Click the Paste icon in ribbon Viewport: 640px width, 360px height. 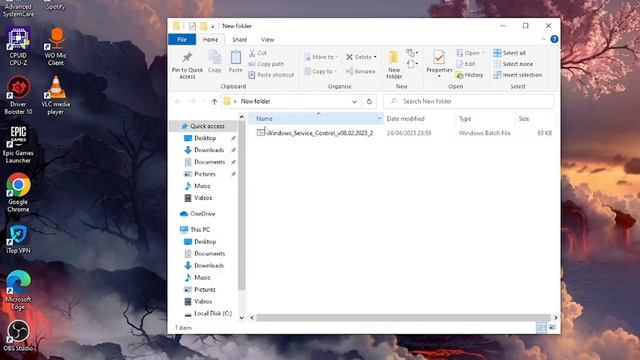236,62
